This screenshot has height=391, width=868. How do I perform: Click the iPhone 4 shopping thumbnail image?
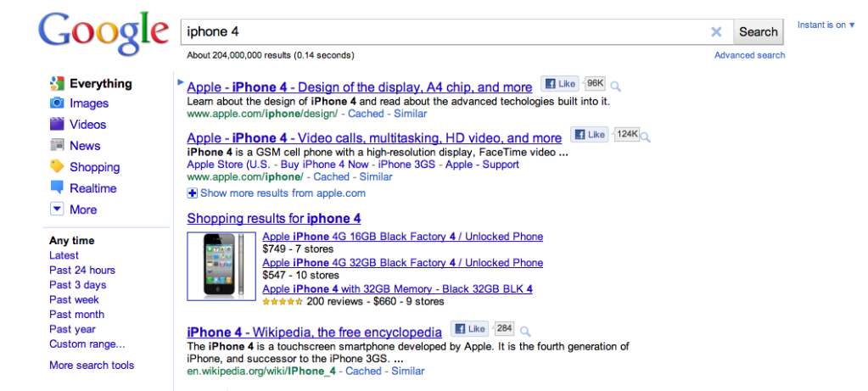(222, 266)
